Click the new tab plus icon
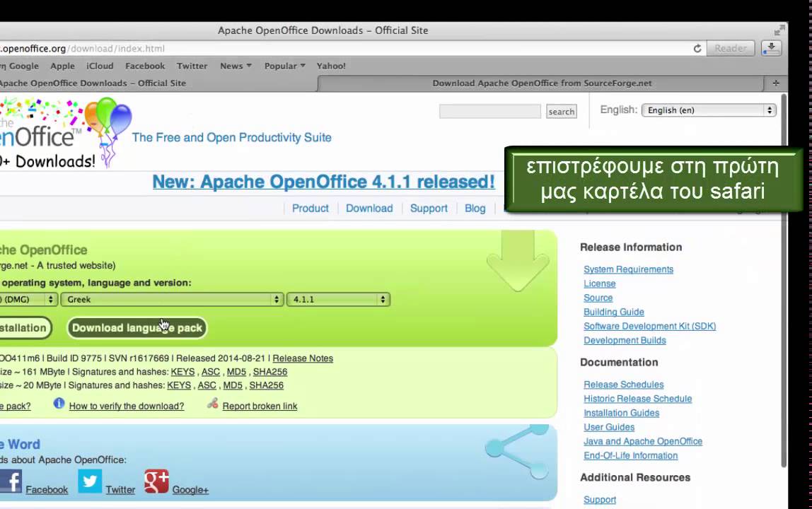This screenshot has width=812, height=509. point(776,83)
